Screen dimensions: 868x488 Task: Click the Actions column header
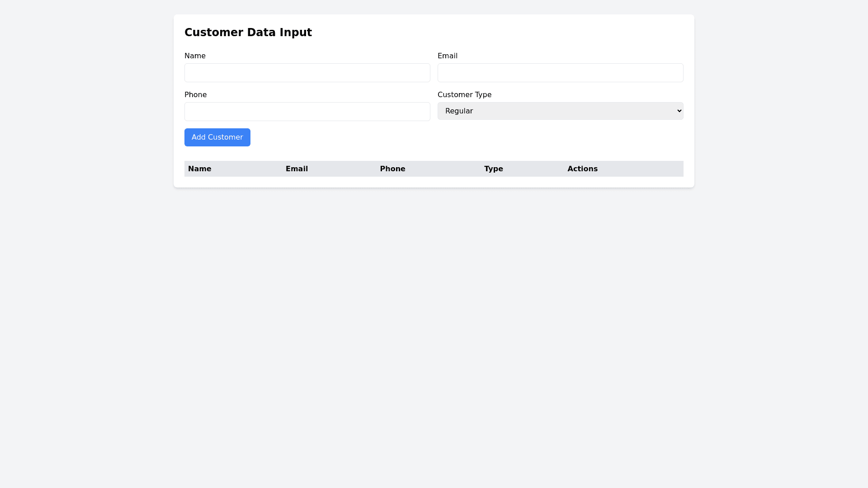(582, 169)
